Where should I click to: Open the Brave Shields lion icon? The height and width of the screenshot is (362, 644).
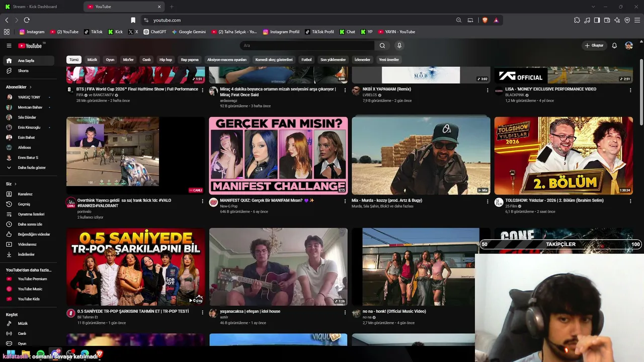485,20
